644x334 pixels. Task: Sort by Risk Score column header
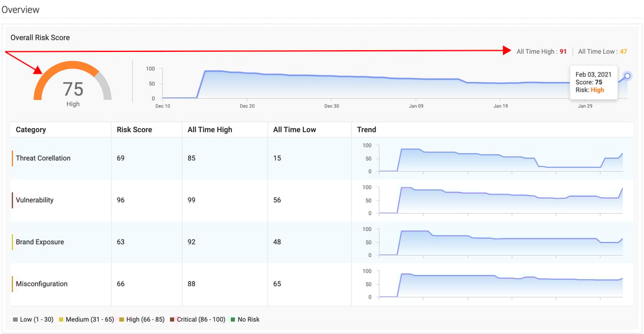click(x=134, y=130)
